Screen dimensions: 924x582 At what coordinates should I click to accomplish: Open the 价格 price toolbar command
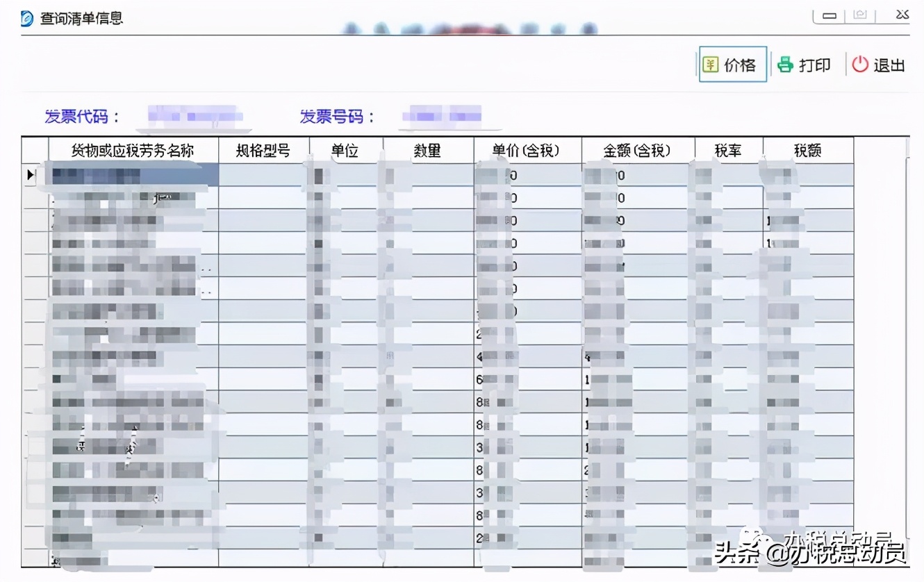click(x=732, y=63)
